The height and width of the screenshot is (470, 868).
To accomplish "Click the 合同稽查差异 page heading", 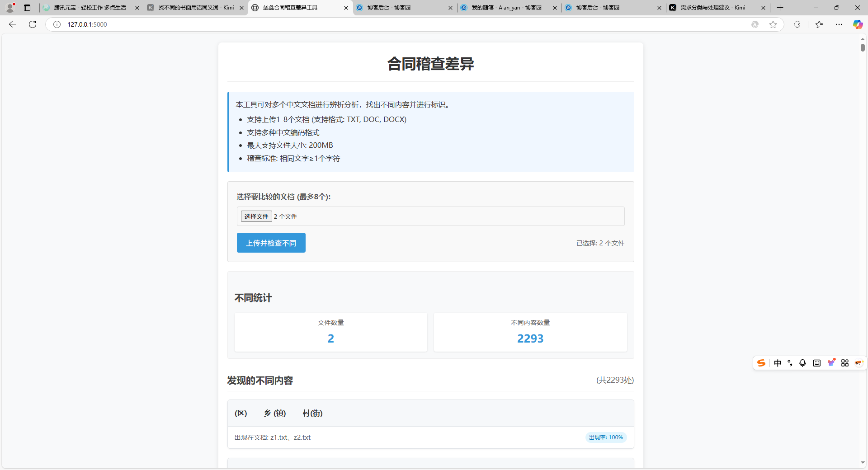I will (431, 64).
